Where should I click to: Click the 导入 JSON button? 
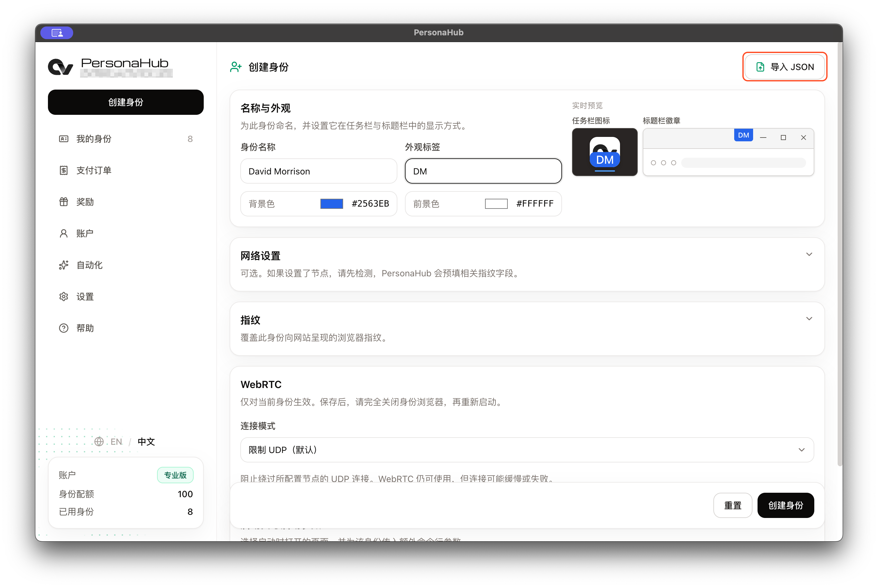[x=785, y=67]
